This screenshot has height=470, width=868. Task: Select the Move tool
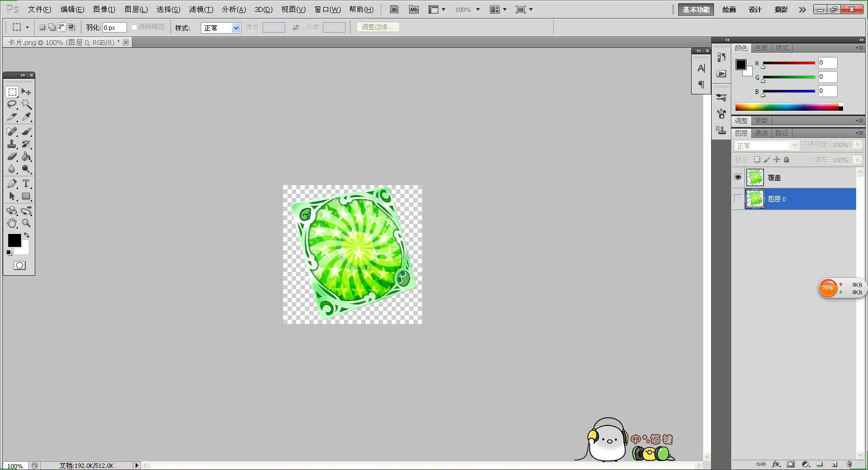[26, 92]
